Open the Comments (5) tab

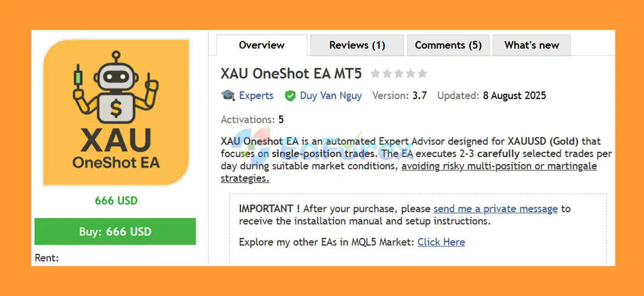point(448,45)
